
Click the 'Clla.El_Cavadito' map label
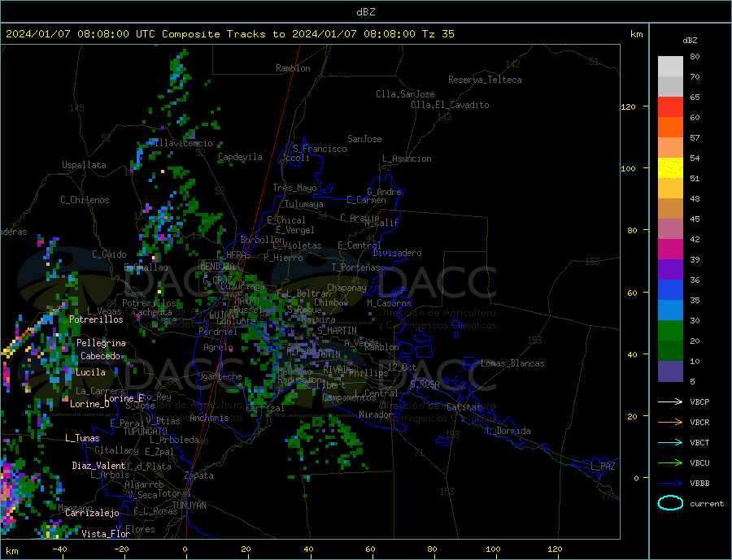[450, 105]
